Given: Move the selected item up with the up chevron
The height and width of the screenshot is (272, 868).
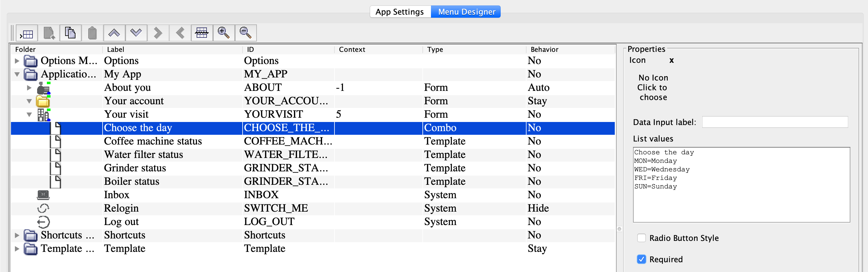Looking at the screenshot, I should coord(114,33).
